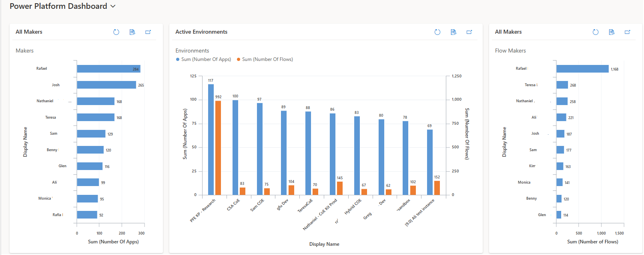Select Teresa's 268 flows bar

pyautogui.click(x=562, y=85)
